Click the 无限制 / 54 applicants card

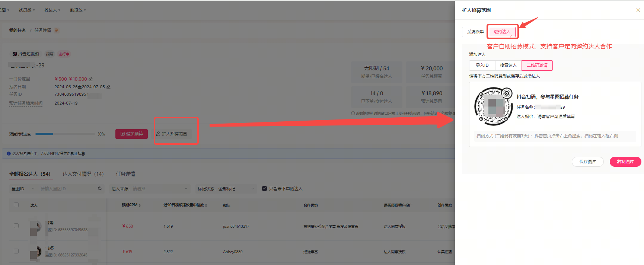377,72
